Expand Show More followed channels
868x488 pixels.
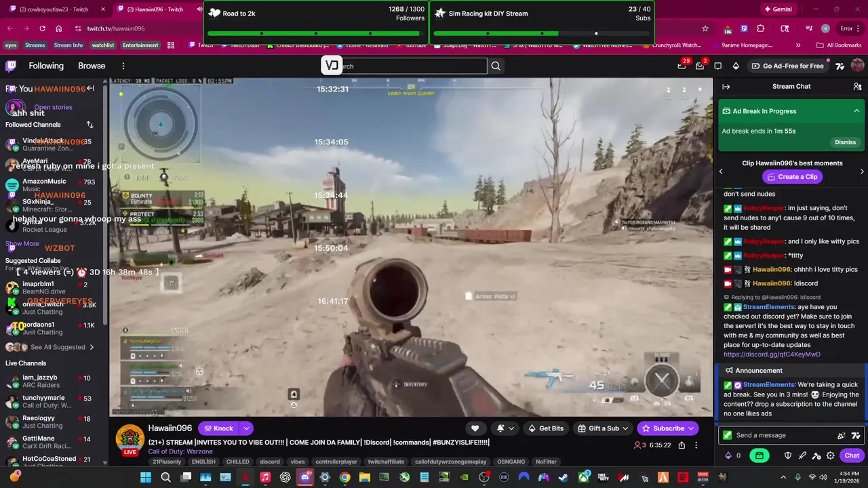(22, 244)
